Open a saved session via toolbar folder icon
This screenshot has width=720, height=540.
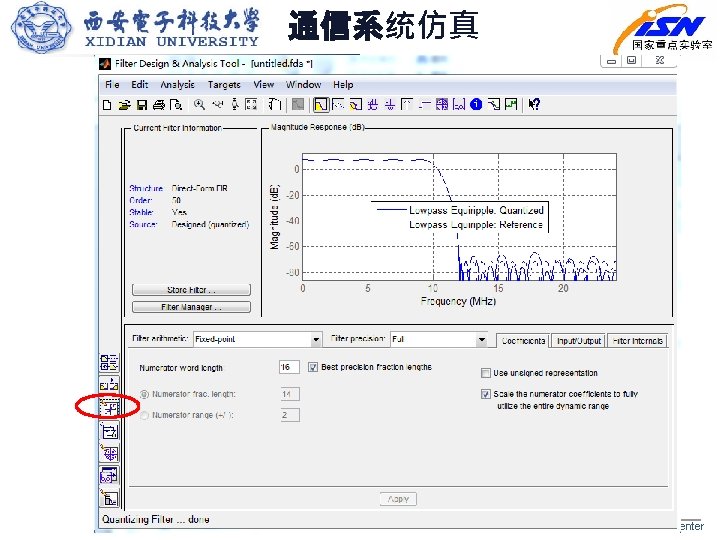124,105
